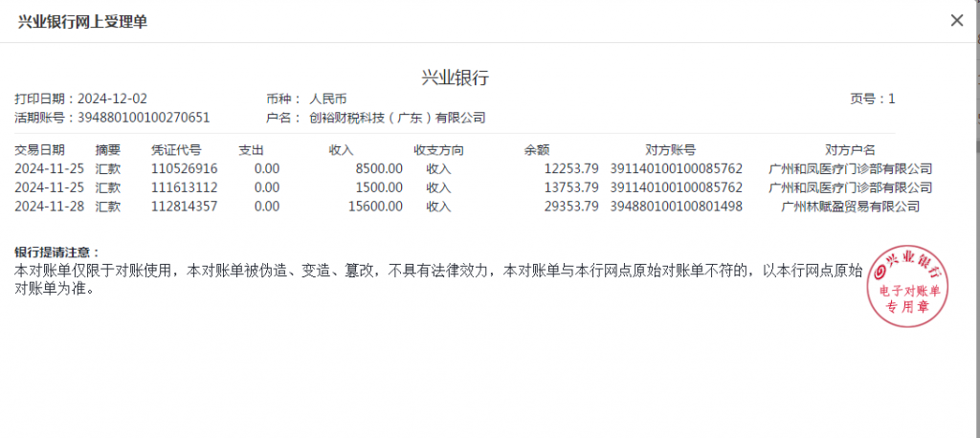
Task: Click transaction date 2024-11-28
Action: pos(50,207)
